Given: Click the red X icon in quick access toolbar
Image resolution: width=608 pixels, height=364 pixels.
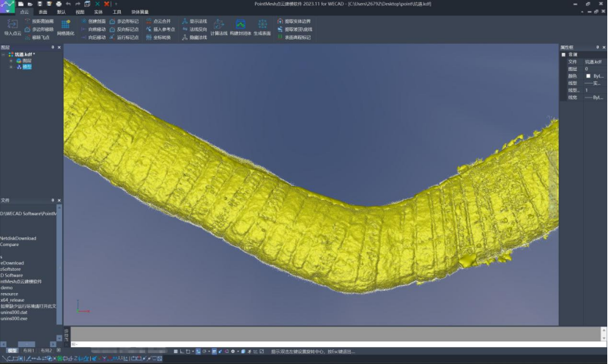Looking at the screenshot, I should tap(107, 4).
